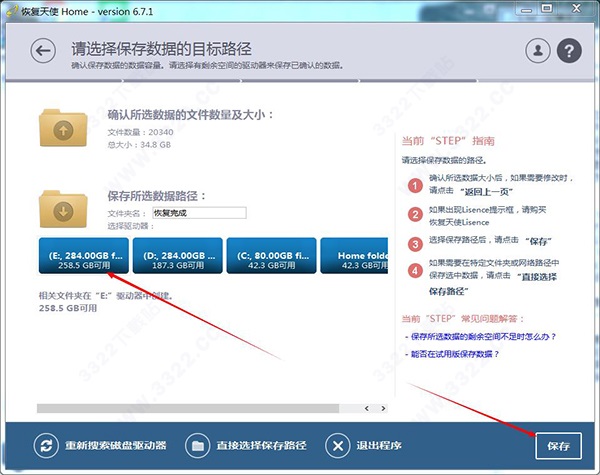This screenshot has height=475, width=600.
Task: Click the 直接选择保存路径 label
Action: (x=261, y=446)
